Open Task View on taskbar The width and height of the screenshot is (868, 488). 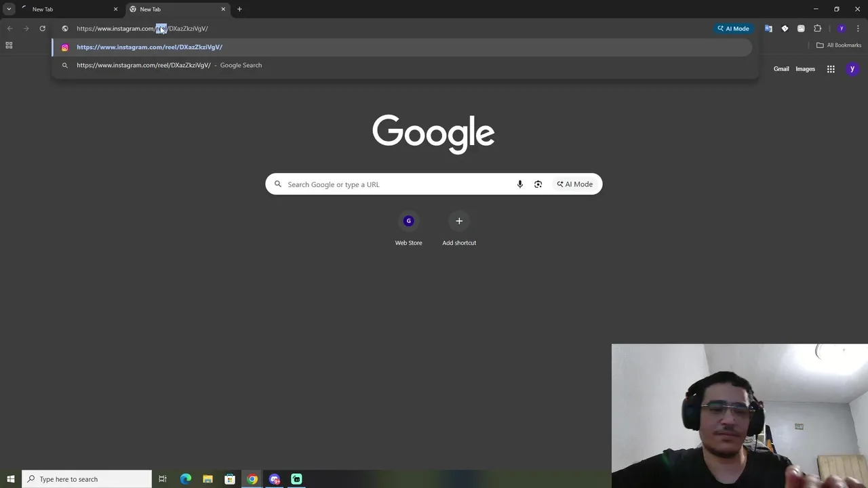click(x=163, y=479)
